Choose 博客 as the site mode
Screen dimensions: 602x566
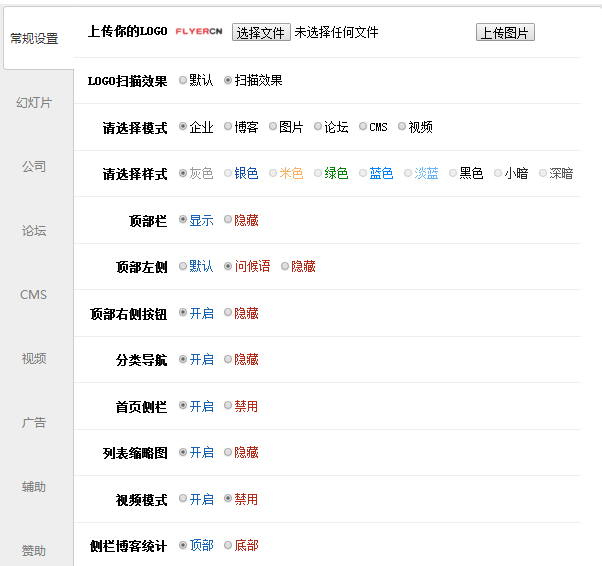pyautogui.click(x=229, y=127)
